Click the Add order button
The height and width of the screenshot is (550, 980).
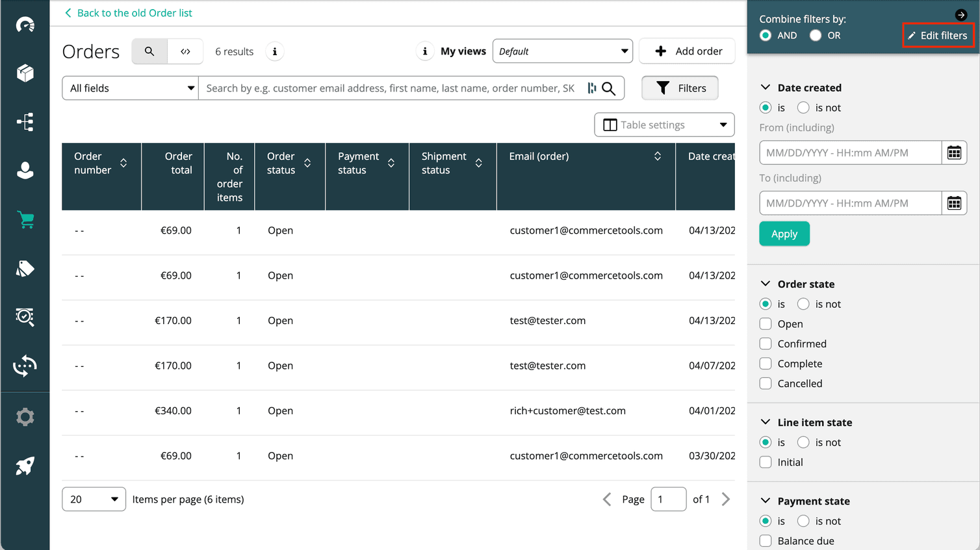687,51
